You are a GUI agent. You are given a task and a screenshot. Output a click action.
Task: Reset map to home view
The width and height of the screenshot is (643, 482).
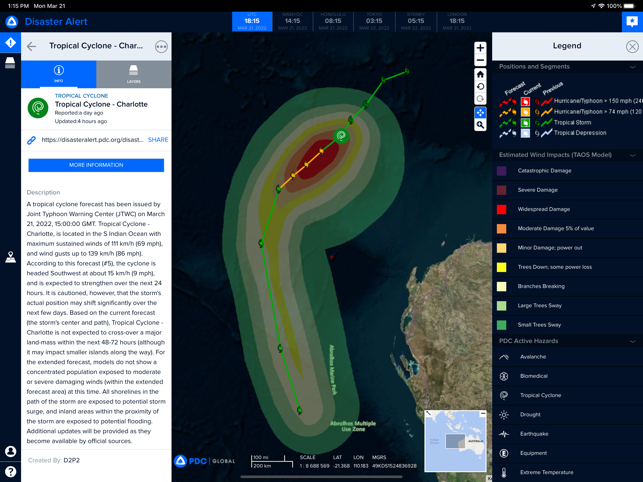[x=480, y=74]
